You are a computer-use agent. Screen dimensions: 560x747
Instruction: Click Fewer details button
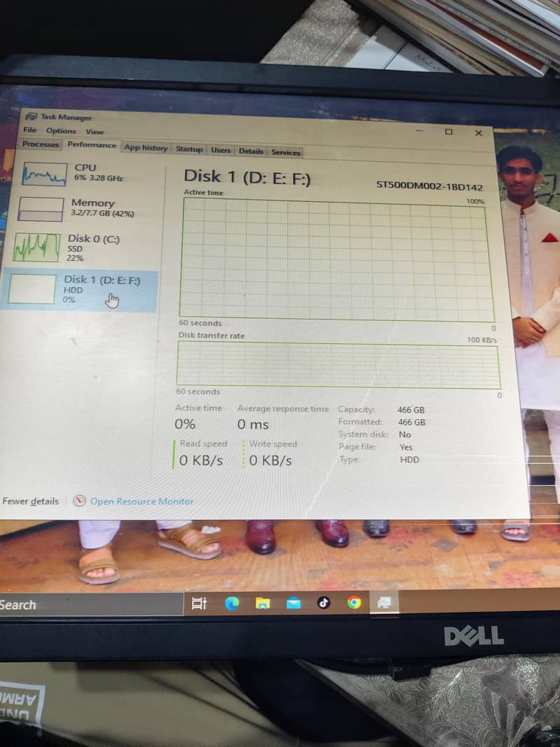[31, 501]
